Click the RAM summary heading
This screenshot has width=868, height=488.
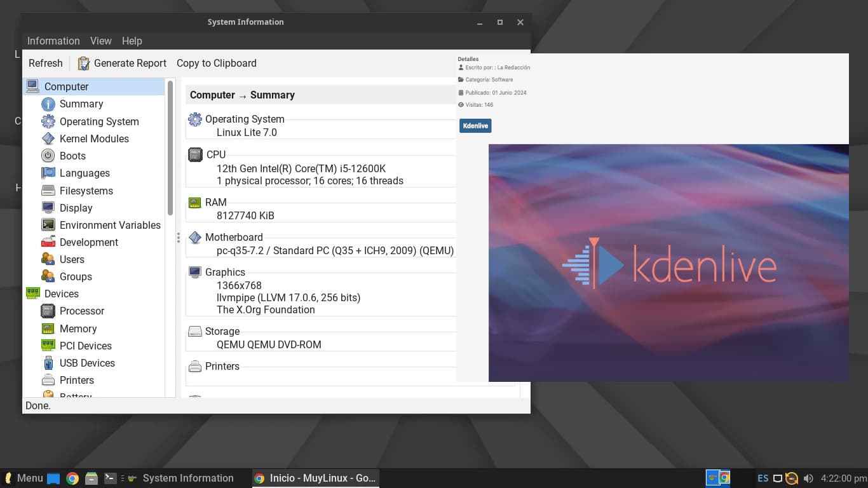pyautogui.click(x=216, y=202)
